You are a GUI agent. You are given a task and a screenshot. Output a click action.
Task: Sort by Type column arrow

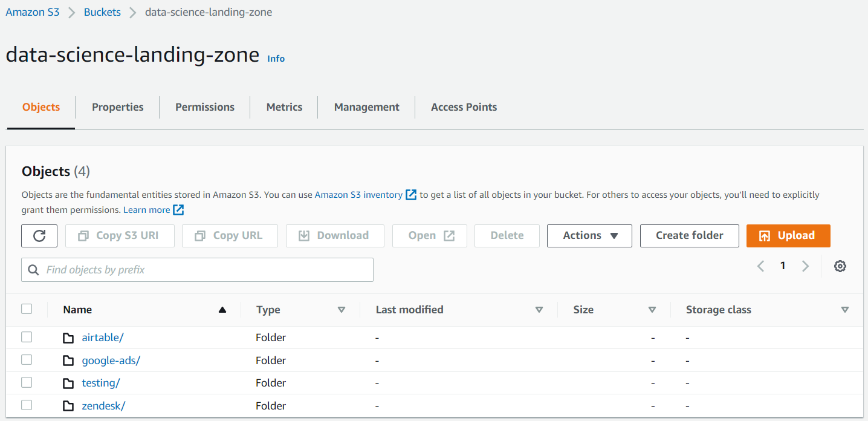click(342, 310)
